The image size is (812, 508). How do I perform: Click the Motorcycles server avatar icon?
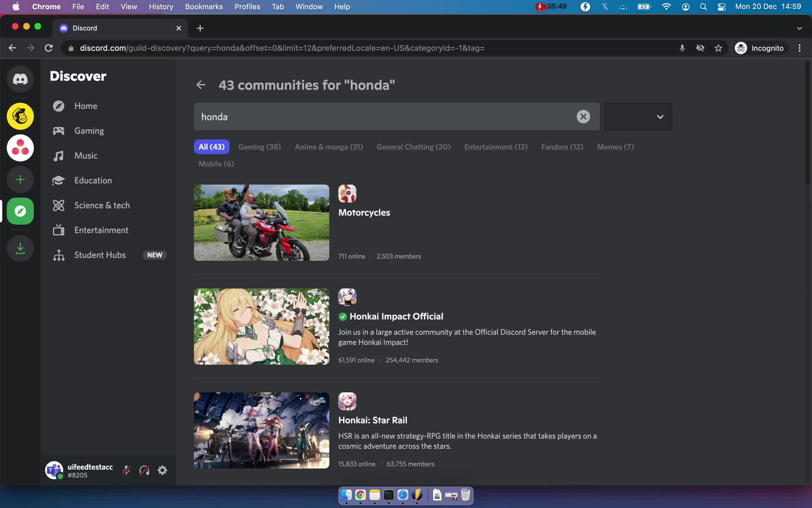pyautogui.click(x=347, y=193)
